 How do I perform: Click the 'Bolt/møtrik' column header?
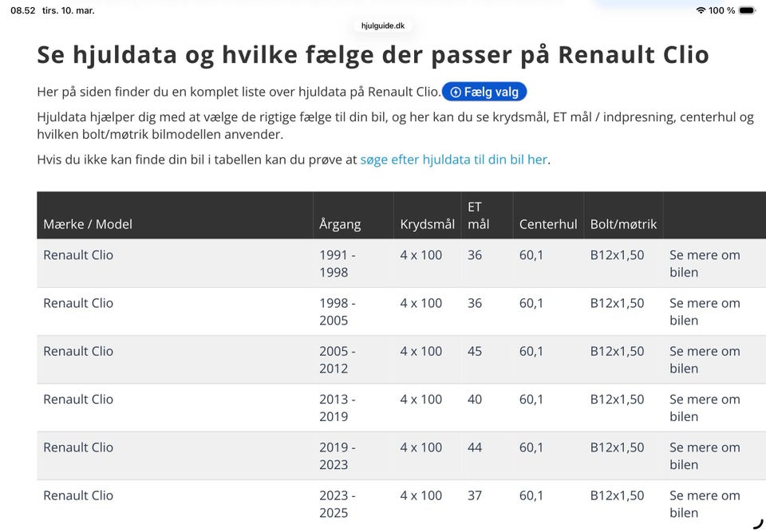pyautogui.click(x=623, y=224)
